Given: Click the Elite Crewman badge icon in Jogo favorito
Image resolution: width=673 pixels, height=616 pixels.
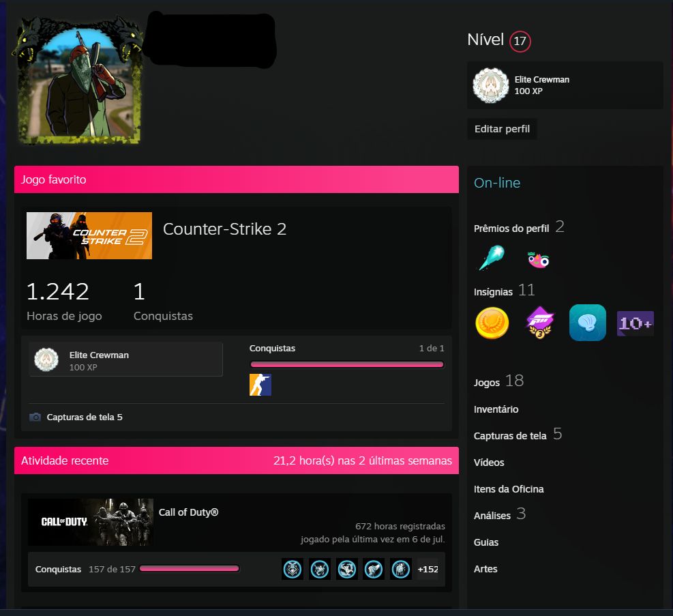Looking at the screenshot, I should [46, 360].
